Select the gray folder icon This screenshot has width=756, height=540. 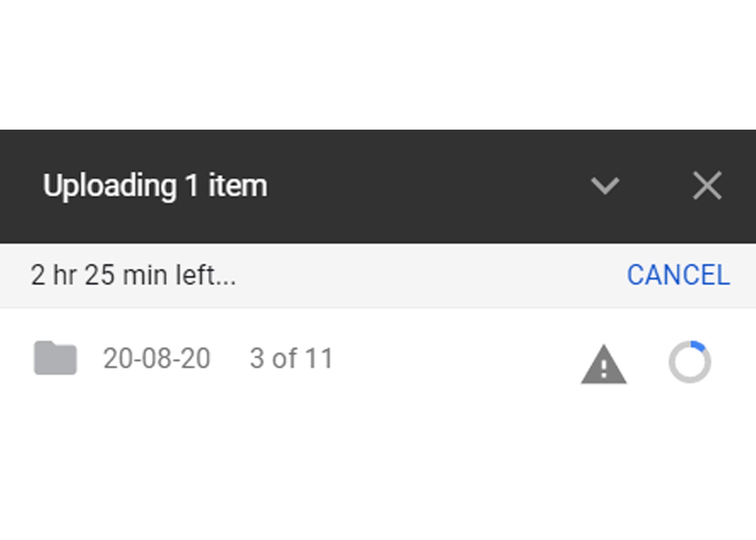(x=55, y=357)
